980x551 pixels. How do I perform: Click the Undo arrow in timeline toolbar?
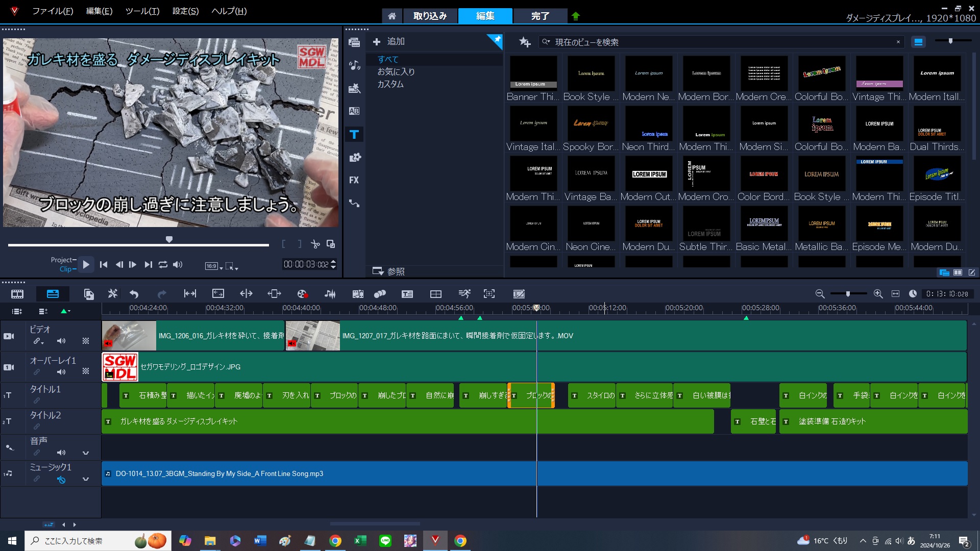tap(134, 294)
